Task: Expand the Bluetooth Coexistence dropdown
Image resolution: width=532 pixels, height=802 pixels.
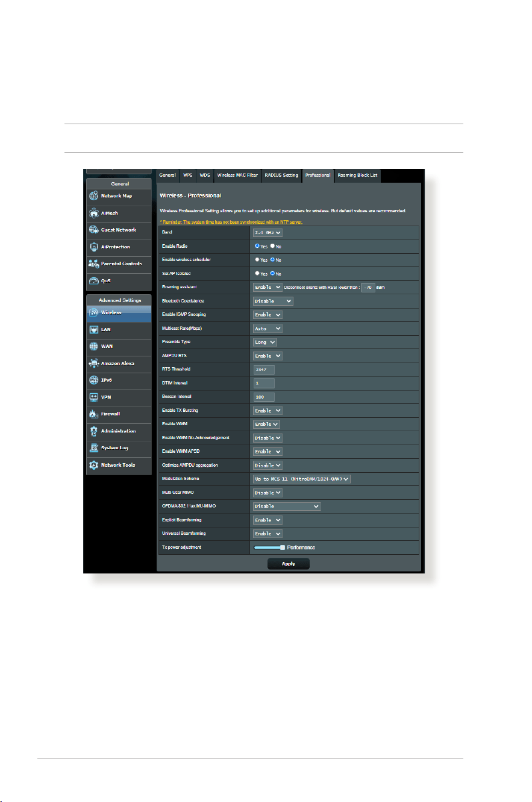Action: [x=273, y=301]
